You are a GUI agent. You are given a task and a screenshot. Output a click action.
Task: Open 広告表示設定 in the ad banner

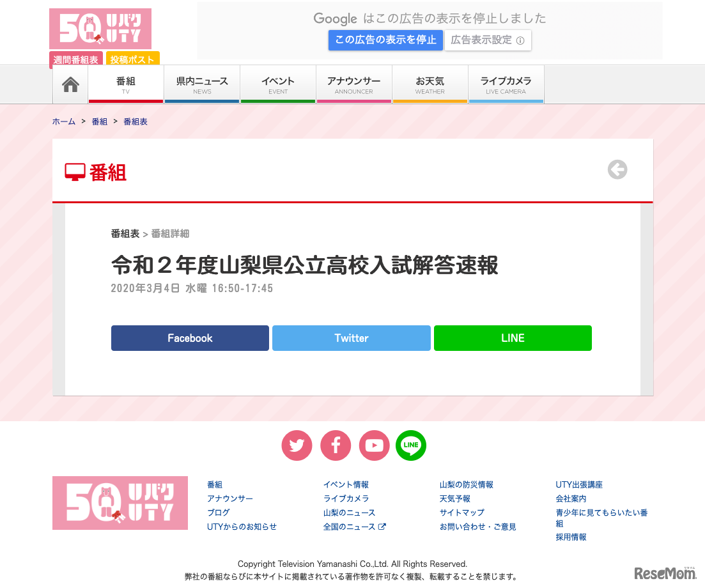pyautogui.click(x=488, y=40)
